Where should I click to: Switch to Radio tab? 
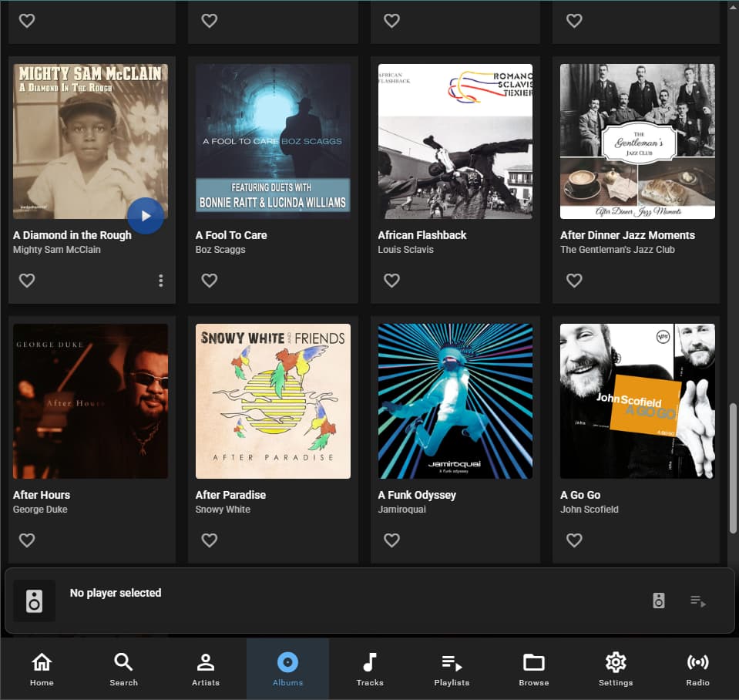tap(697, 669)
